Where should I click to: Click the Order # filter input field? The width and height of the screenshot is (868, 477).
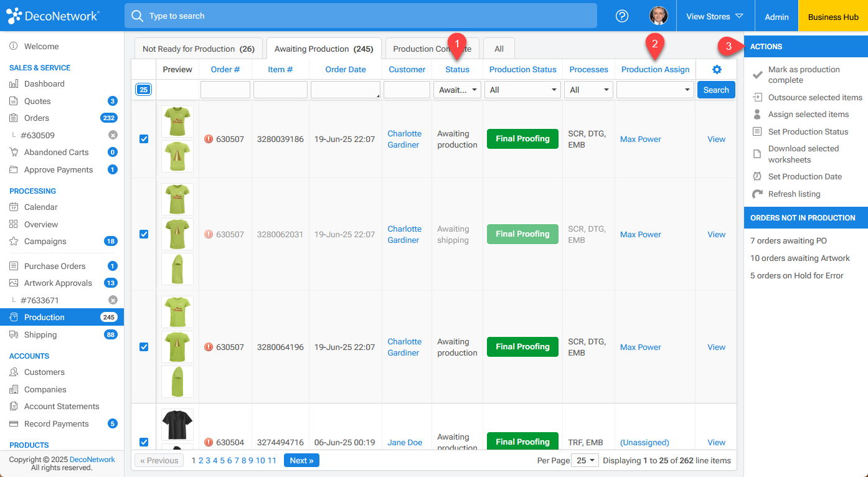[225, 90]
